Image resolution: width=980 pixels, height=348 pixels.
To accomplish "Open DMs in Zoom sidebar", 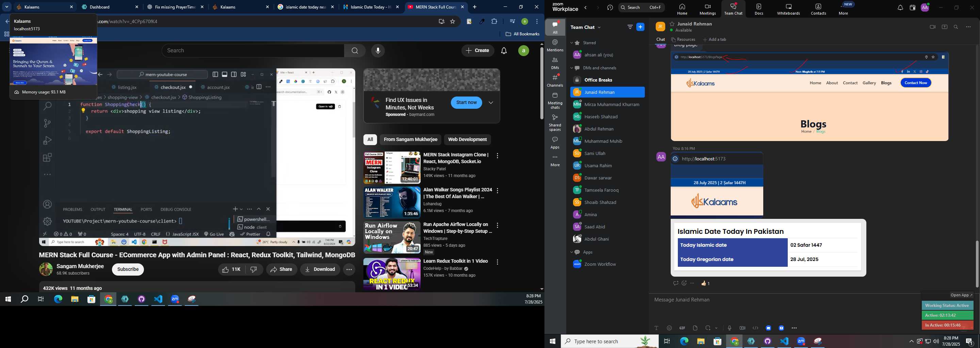I will [555, 63].
